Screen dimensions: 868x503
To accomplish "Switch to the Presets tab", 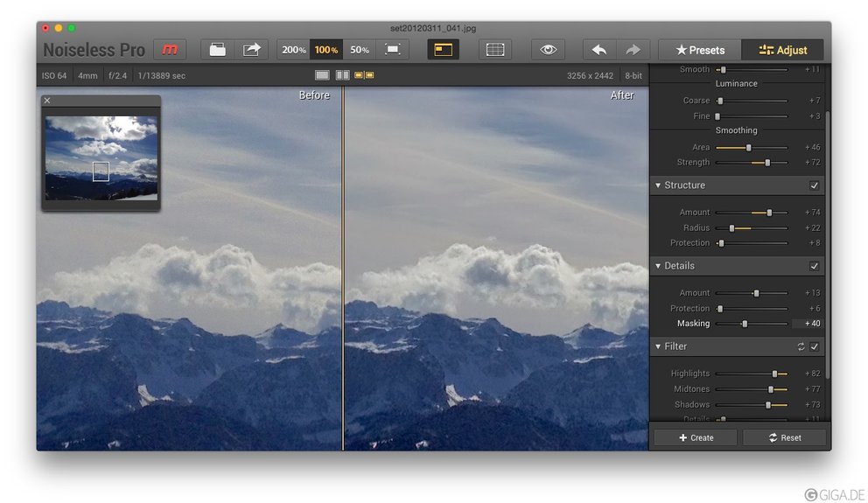I will click(x=700, y=50).
